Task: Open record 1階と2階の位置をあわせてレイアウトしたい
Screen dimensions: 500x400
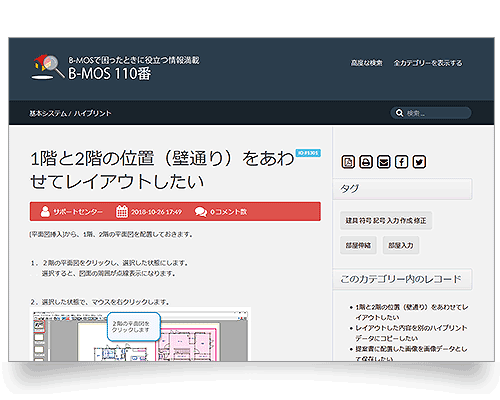Action: 412,312
